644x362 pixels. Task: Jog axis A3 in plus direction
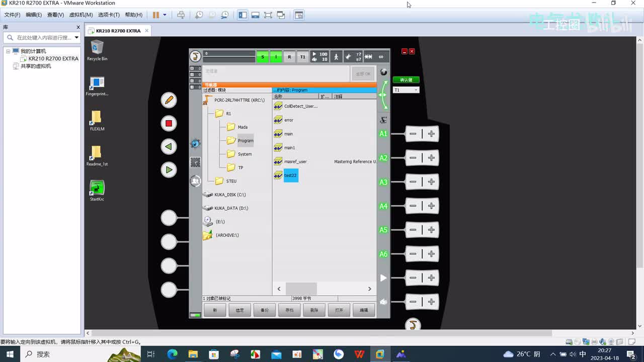pyautogui.click(x=431, y=182)
